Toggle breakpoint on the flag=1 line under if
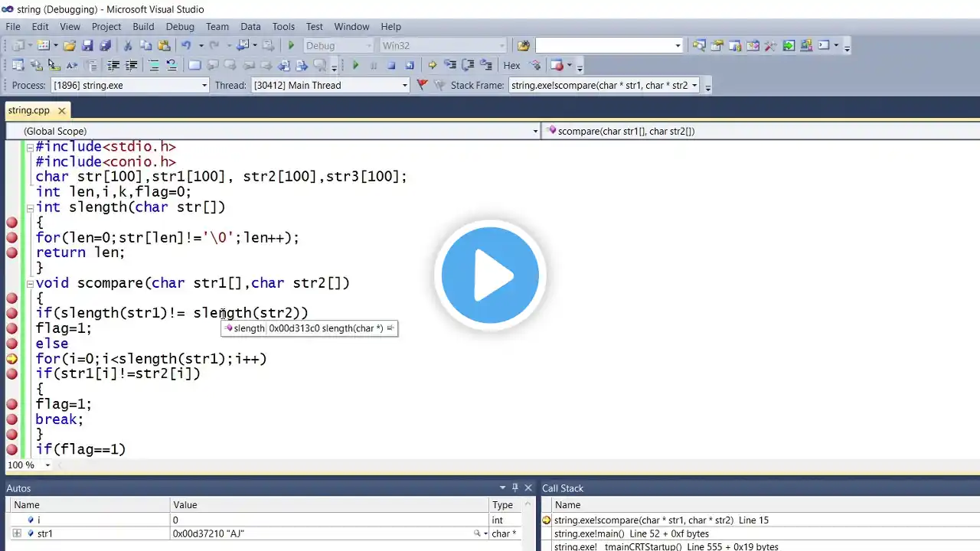This screenshot has width=980, height=551. pyautogui.click(x=11, y=328)
